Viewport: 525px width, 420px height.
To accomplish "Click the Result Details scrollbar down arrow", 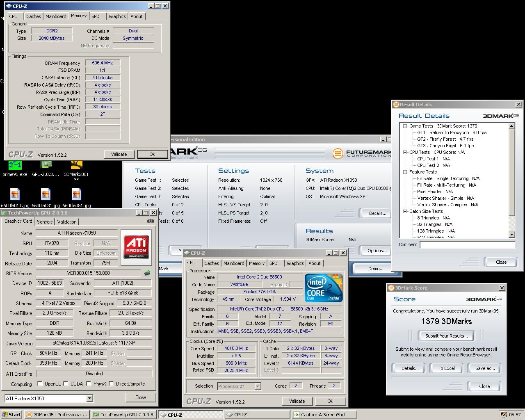I will tap(511, 235).
